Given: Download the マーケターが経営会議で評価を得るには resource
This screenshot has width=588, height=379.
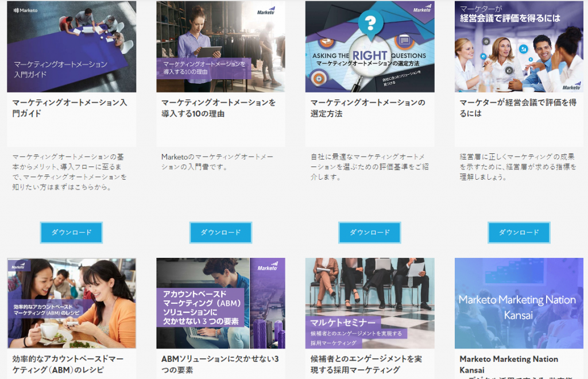Looking at the screenshot, I should coord(519,233).
